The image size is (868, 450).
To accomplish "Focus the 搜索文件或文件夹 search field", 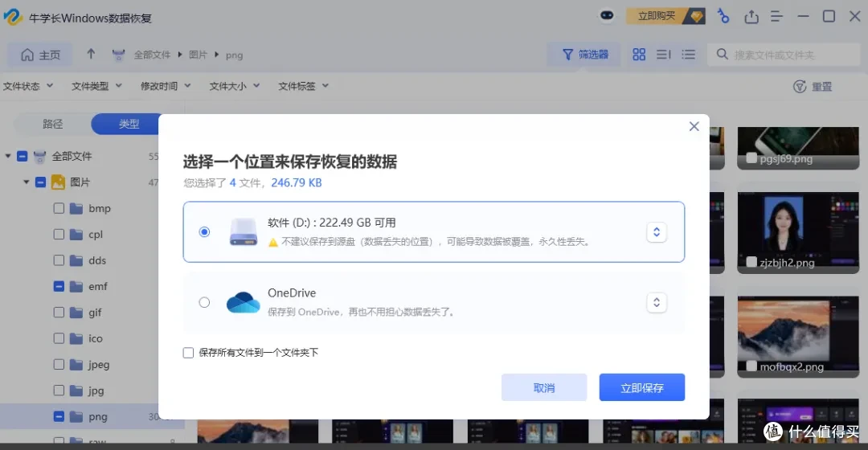I will click(x=784, y=55).
